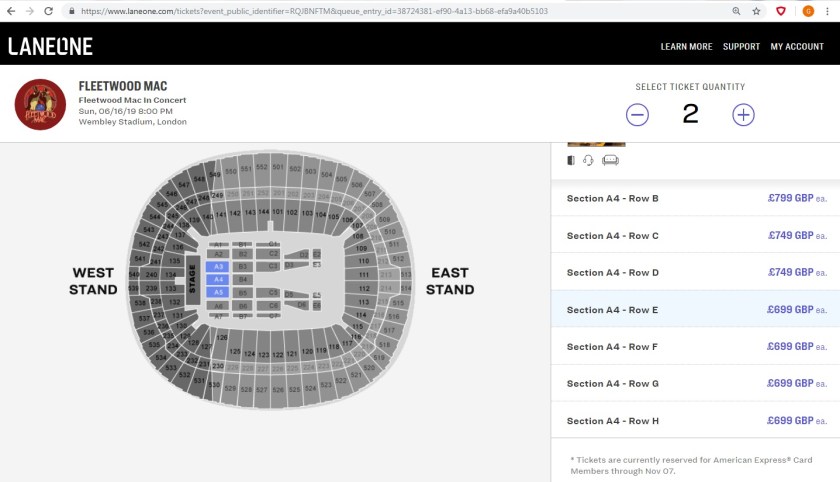This screenshot has height=482, width=840.
Task: Click the LANEONE logo
Action: (x=50, y=46)
